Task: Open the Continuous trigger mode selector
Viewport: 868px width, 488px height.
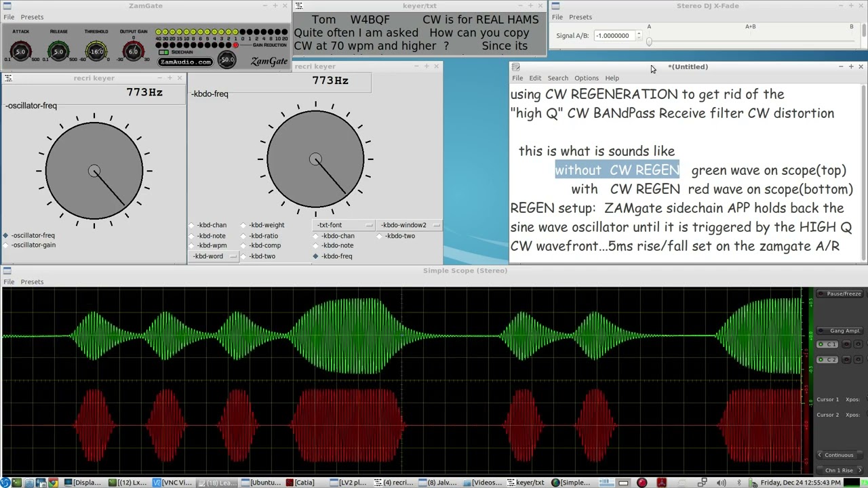Action: click(839, 455)
